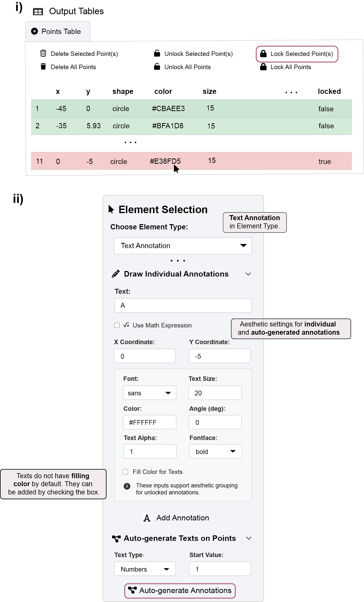Click the Delete All Points trash icon
The width and height of the screenshot is (364, 602).
pos(43,67)
